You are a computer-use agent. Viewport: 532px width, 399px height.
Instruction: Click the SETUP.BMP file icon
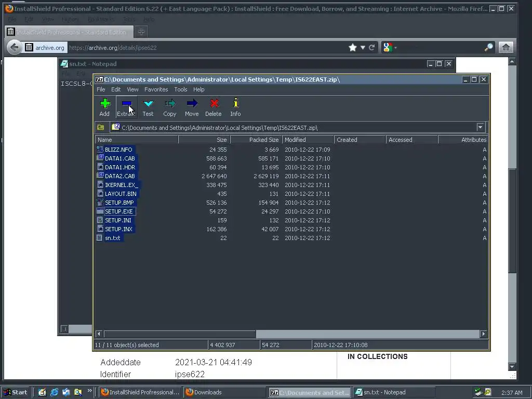(100, 202)
